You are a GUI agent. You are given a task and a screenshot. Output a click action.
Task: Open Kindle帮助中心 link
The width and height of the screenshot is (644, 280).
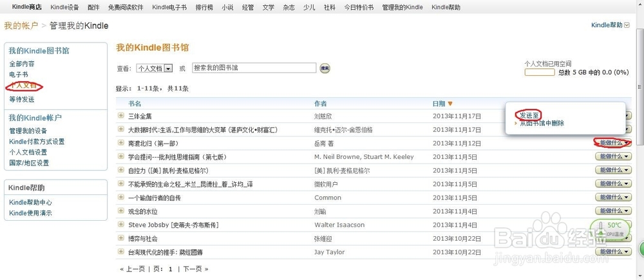(x=30, y=202)
